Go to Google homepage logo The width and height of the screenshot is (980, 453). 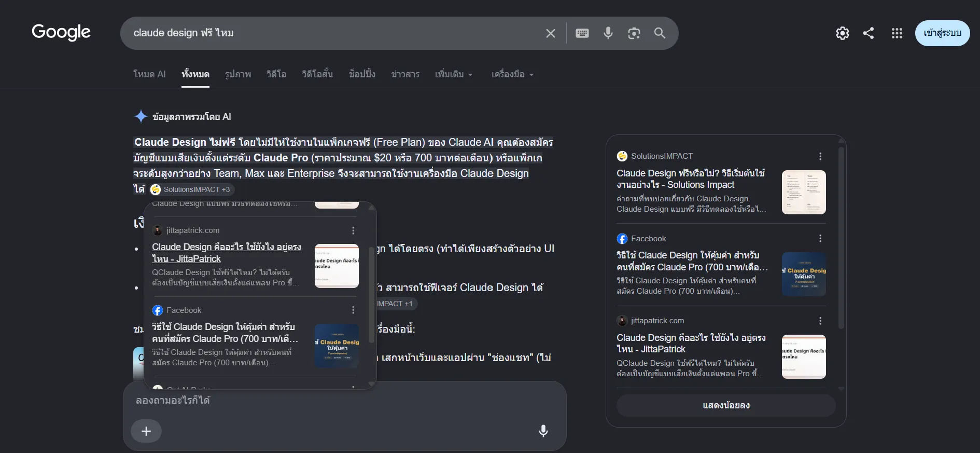tap(61, 32)
